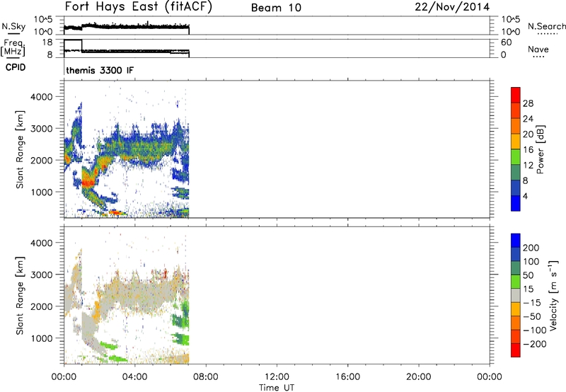Click the "Slant Range [km]" label of power panel
The image size is (566, 392).
coord(20,149)
